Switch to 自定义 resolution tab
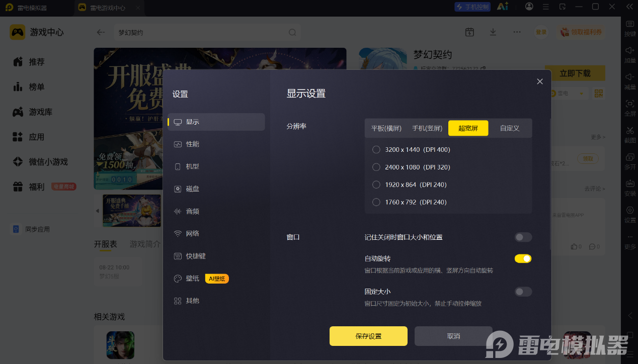The width and height of the screenshot is (638, 364). pyautogui.click(x=509, y=128)
